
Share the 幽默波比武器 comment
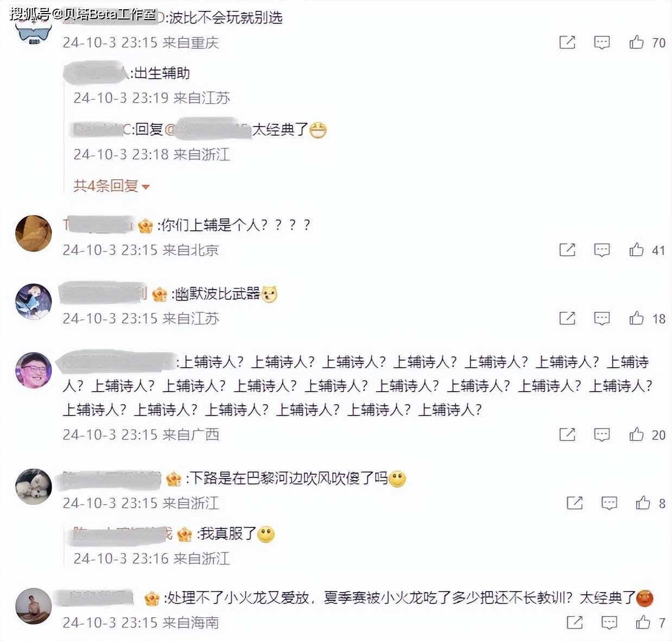[567, 318]
